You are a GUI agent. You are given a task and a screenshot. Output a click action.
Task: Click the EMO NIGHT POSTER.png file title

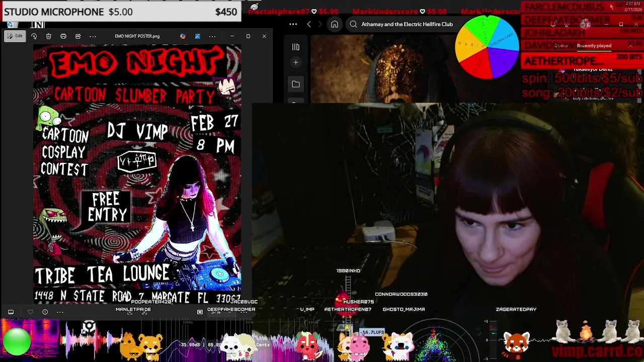137,36
